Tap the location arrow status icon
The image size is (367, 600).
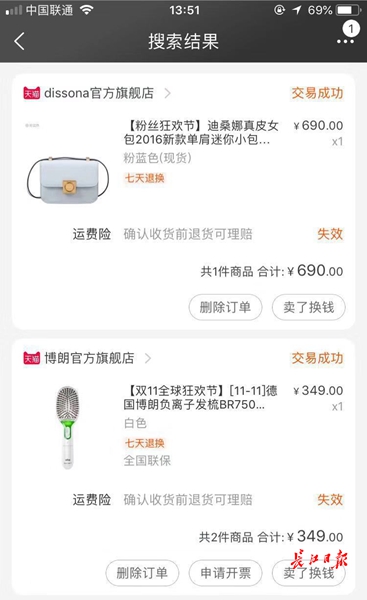297,10
